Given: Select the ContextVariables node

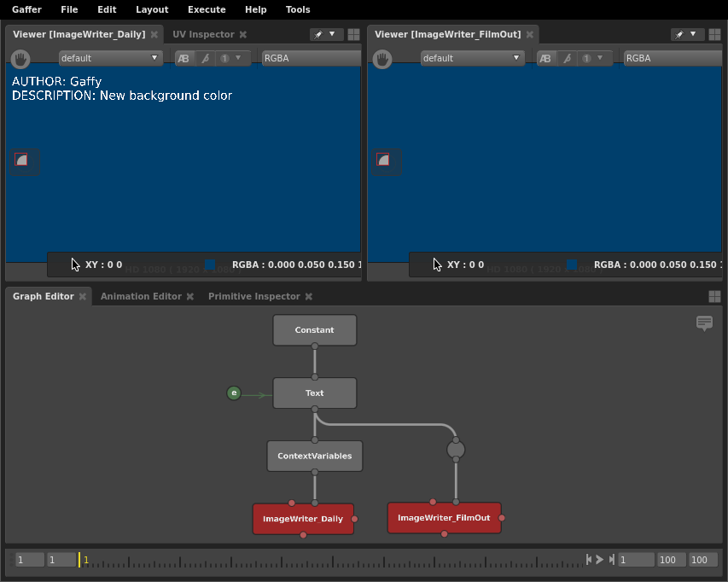Looking at the screenshot, I should pyautogui.click(x=315, y=456).
